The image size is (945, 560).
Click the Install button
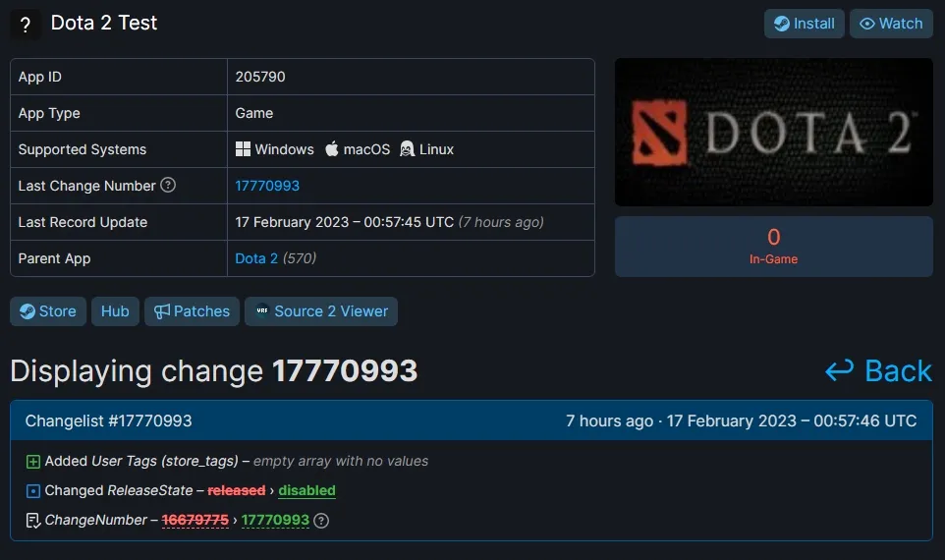point(804,24)
